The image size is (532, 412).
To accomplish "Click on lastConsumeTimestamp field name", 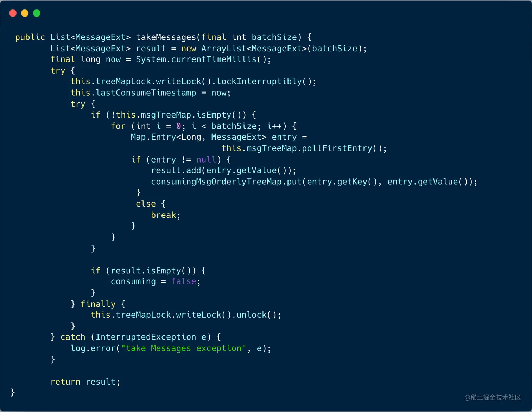I will tap(146, 93).
